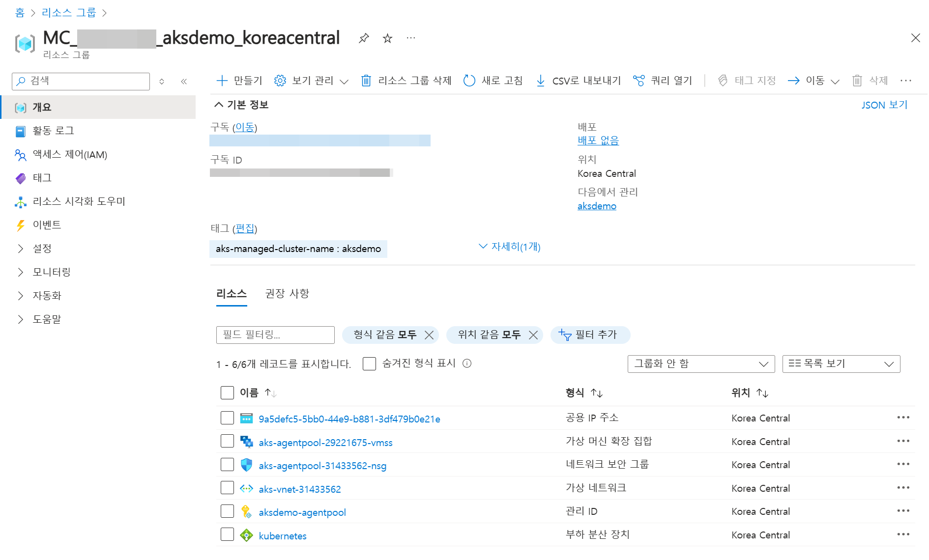Screen dimensions: 929x560
Task: Open the Move (이동) dropdown
Action: 813,81
